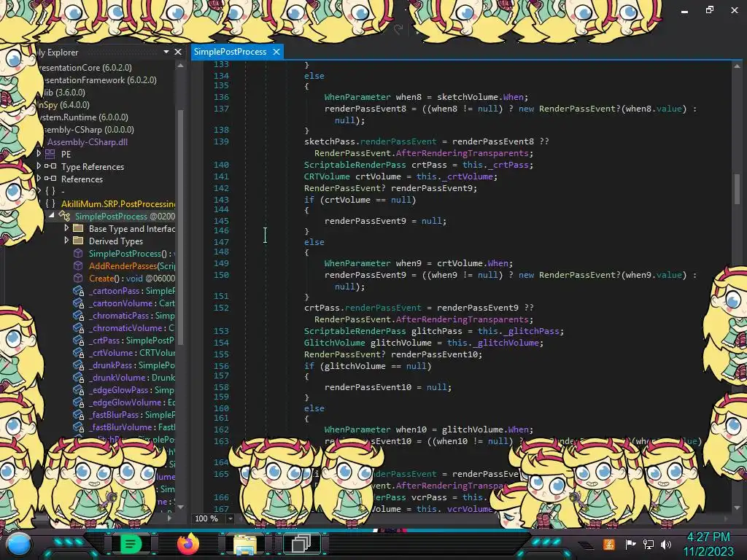Click AfterRenderingTransparents on line 139 continuation
Viewport: 747px width, 560px height.
coord(462,153)
